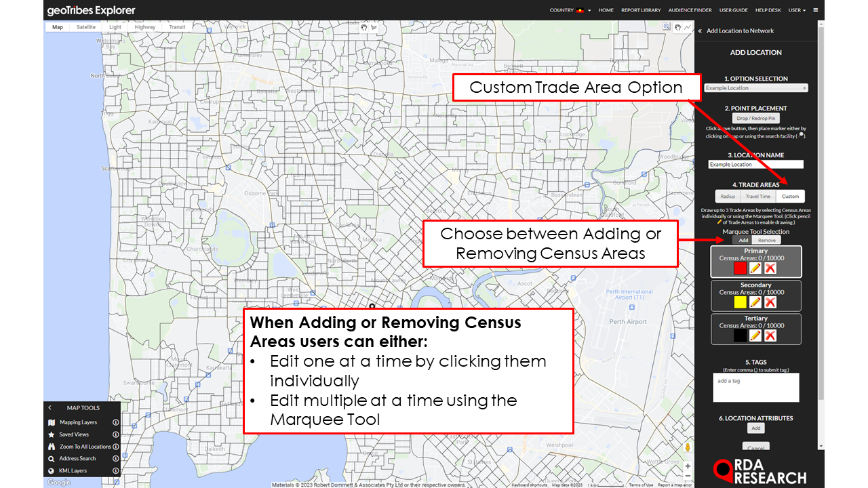This screenshot has width=868, height=488.
Task: Click Add under Location Attributes
Action: pos(755,428)
